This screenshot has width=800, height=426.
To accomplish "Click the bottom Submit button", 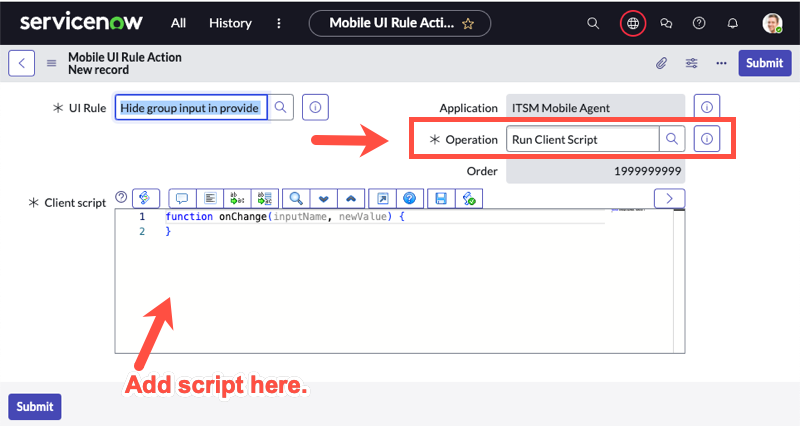I will point(35,407).
